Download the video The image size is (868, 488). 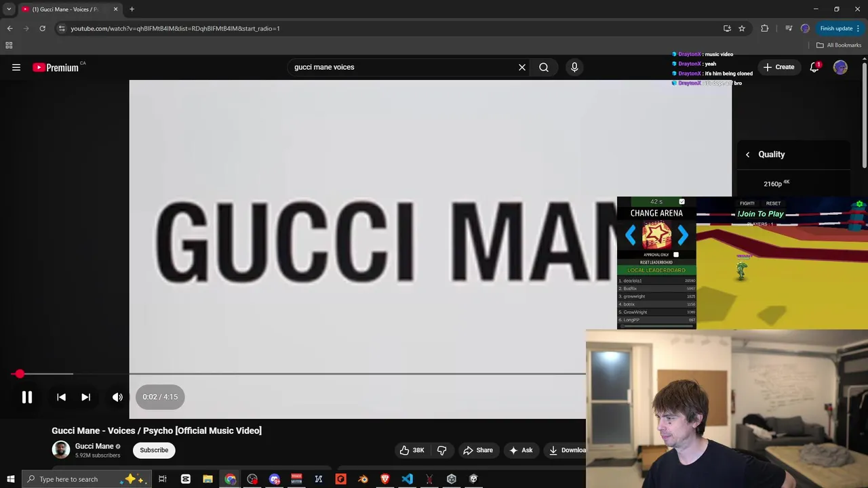[567, 450]
